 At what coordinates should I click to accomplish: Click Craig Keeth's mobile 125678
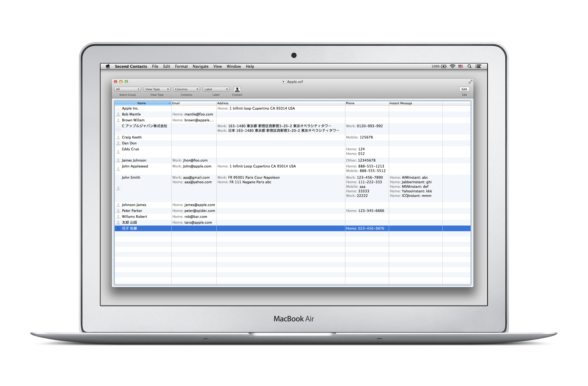[x=366, y=137]
